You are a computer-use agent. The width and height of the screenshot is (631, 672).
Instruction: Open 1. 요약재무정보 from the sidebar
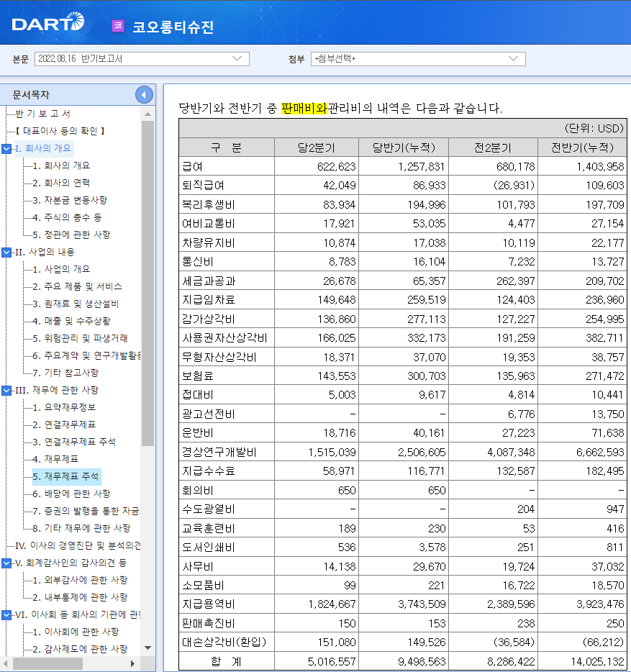pos(65,409)
